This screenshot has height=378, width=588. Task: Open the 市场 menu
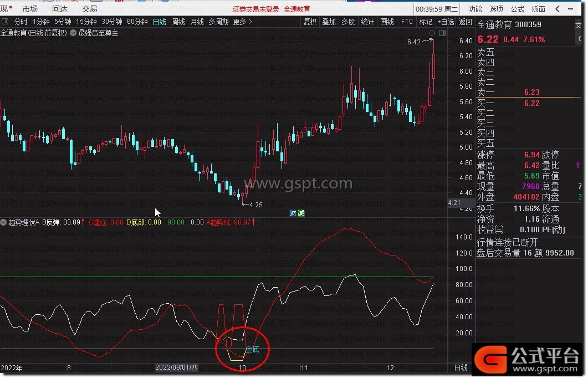click(29, 9)
